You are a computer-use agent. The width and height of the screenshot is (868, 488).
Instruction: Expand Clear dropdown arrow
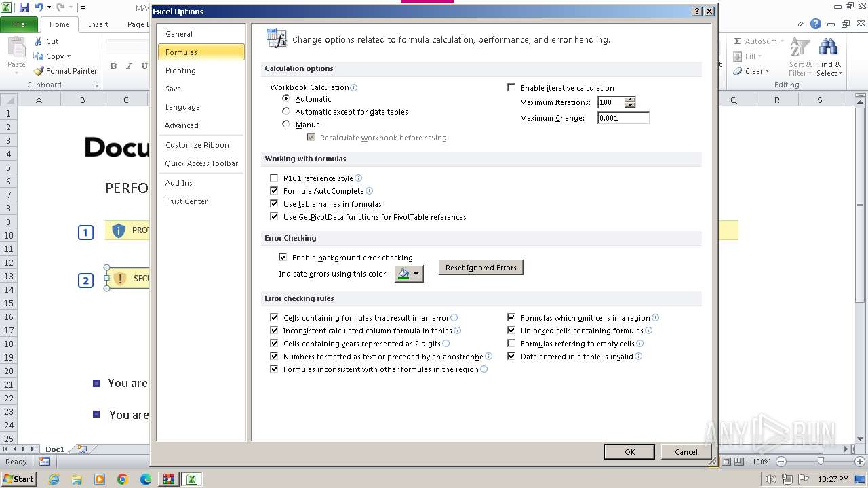coord(768,71)
